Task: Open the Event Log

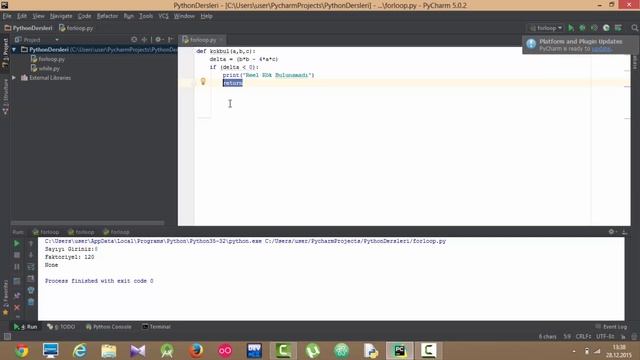Action: tap(611, 327)
